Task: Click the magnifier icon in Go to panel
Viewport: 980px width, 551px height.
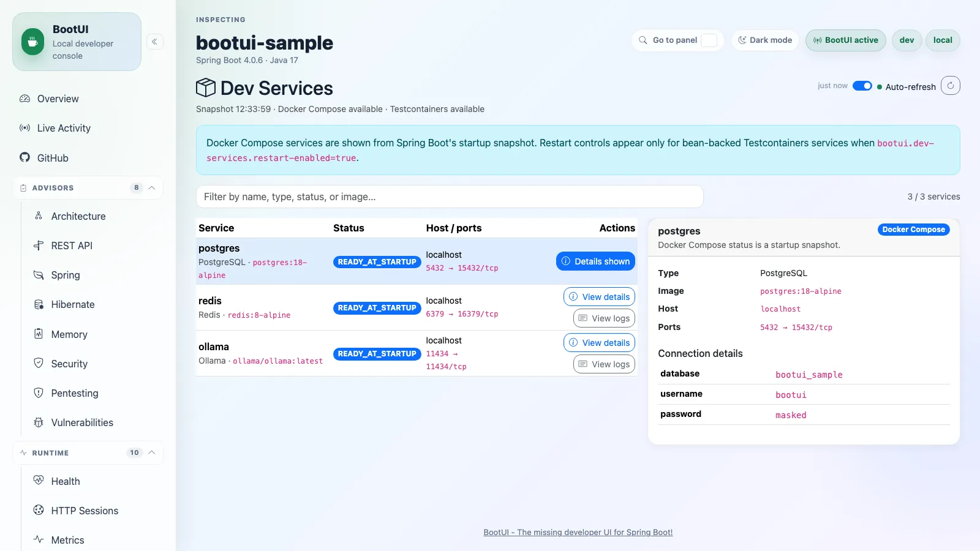Action: click(x=643, y=40)
